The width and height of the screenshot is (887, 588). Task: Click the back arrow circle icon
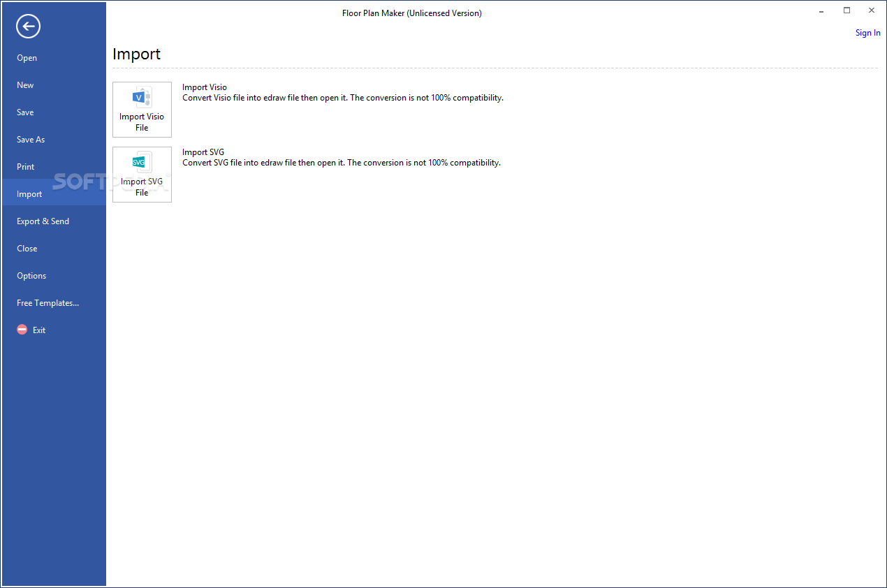pos(29,27)
